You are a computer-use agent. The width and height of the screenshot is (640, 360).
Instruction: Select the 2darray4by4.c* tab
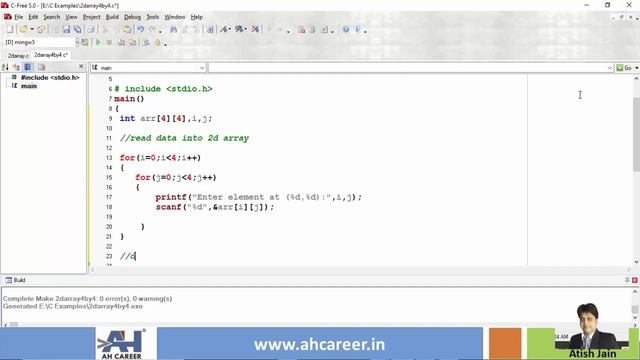click(51, 55)
